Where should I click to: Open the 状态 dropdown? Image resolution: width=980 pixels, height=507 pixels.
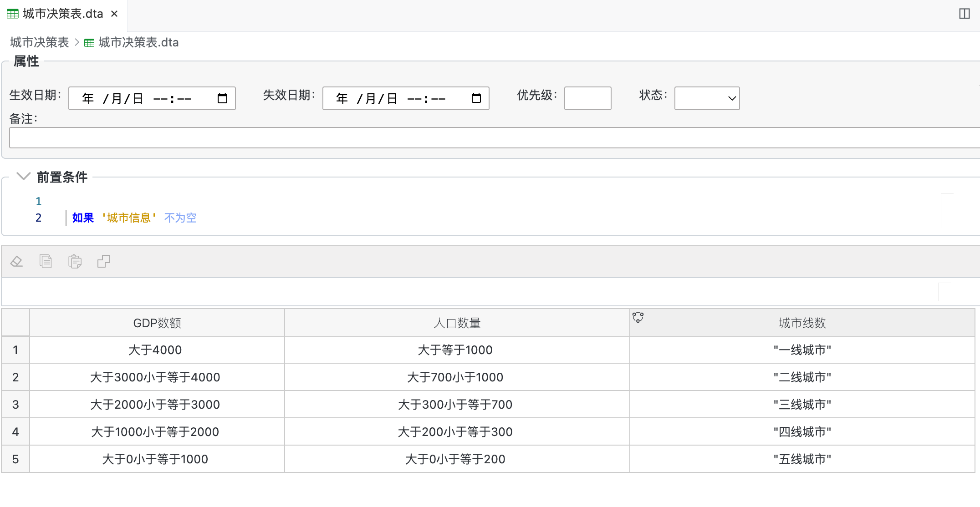(x=707, y=98)
